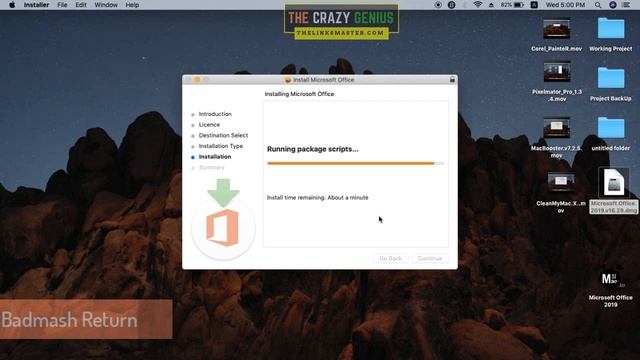This screenshot has height=360, width=640.
Task: Click the battery status icon
Action: point(518,5)
